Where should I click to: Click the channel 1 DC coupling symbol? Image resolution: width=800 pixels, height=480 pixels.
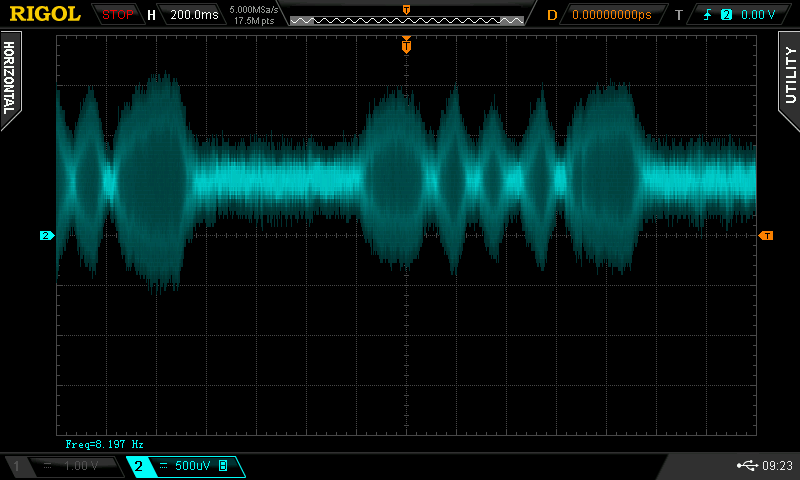(x=47, y=466)
